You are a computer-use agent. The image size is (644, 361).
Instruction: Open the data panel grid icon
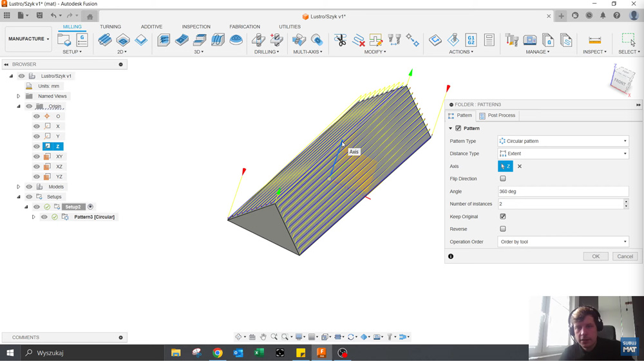click(x=7, y=16)
